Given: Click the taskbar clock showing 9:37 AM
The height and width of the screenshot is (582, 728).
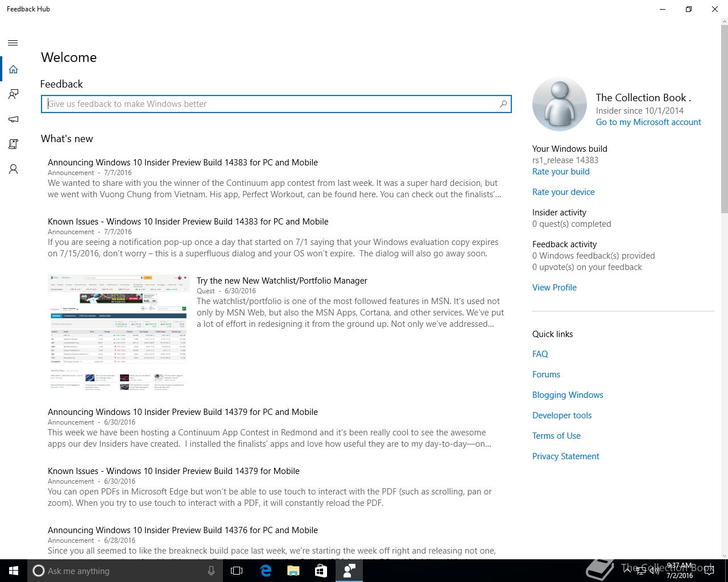Looking at the screenshot, I should [x=679, y=571].
